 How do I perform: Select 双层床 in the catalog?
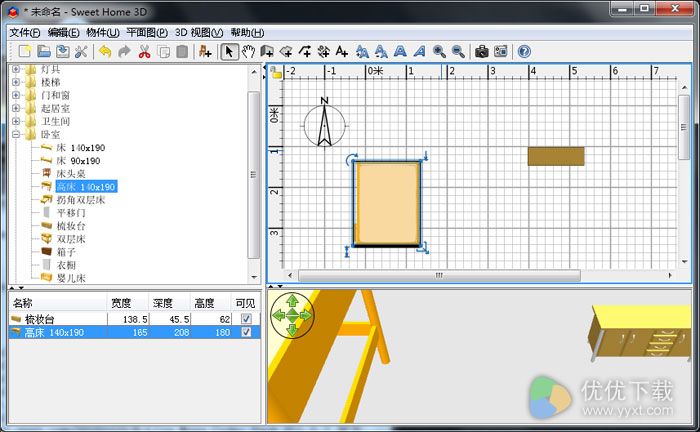(x=71, y=239)
